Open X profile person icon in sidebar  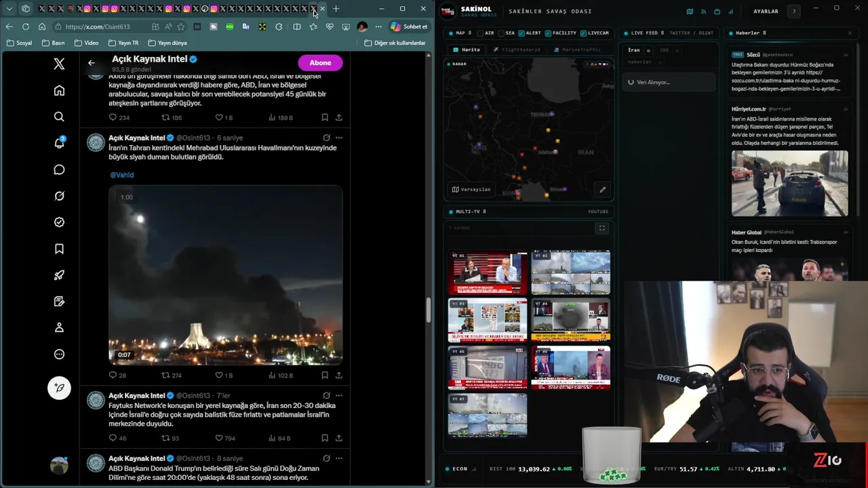click(x=59, y=328)
